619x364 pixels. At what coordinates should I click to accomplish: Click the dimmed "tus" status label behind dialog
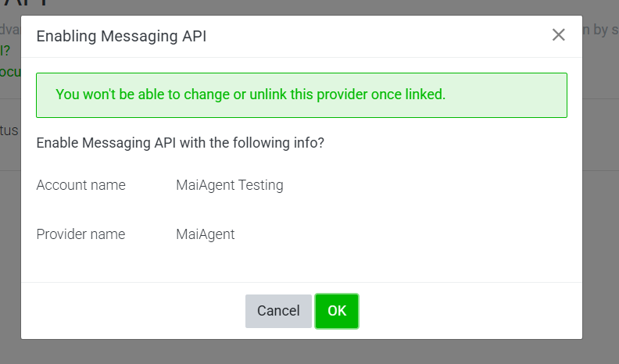coord(9,130)
